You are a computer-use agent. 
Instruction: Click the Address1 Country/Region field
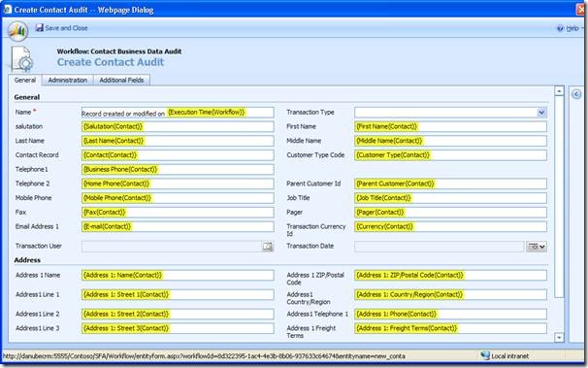[x=450, y=295]
